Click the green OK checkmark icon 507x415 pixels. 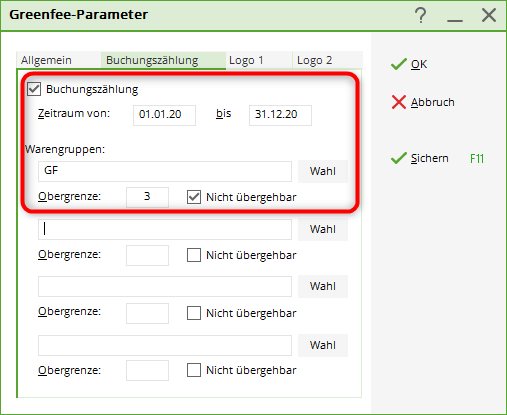pos(399,64)
